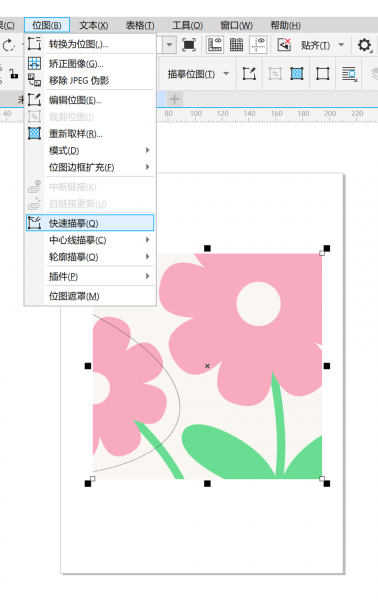Open the 位图(B) menu
The height and width of the screenshot is (600, 378).
click(x=47, y=25)
